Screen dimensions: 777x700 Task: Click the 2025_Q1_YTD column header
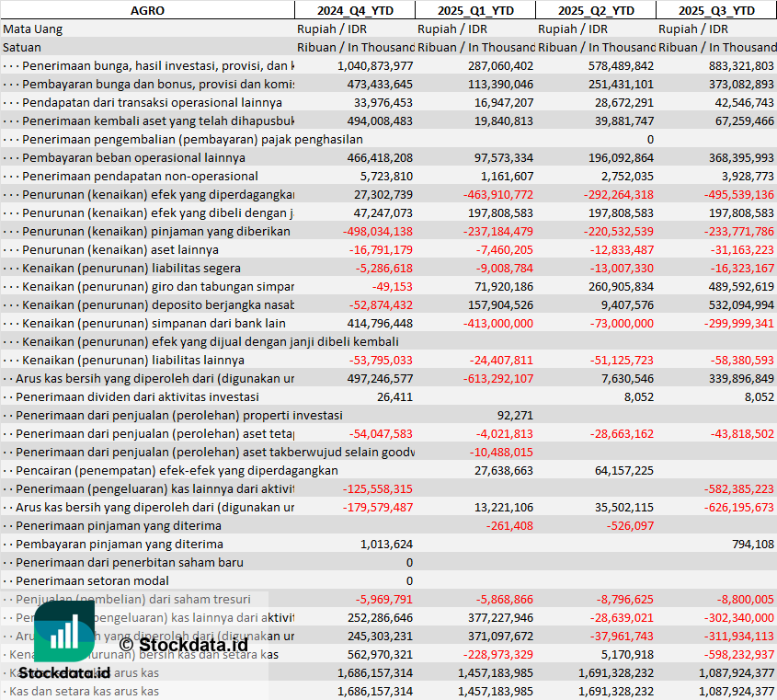(x=474, y=10)
